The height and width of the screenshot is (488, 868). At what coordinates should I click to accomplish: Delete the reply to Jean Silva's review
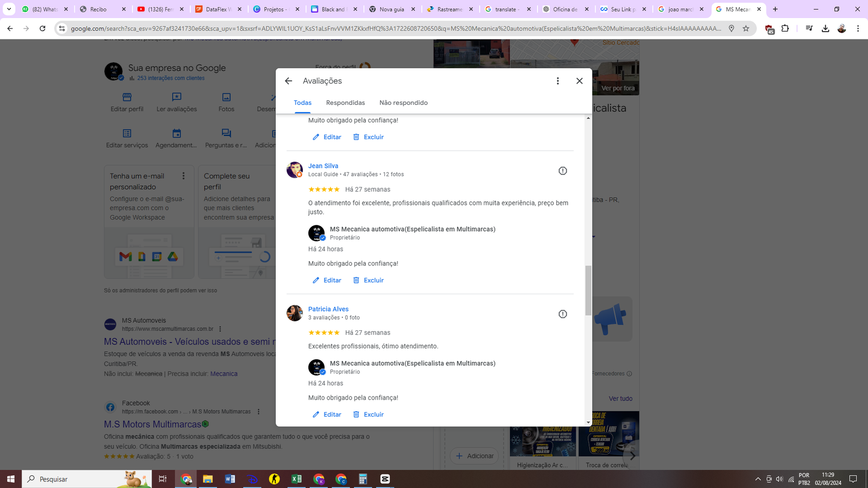(368, 280)
